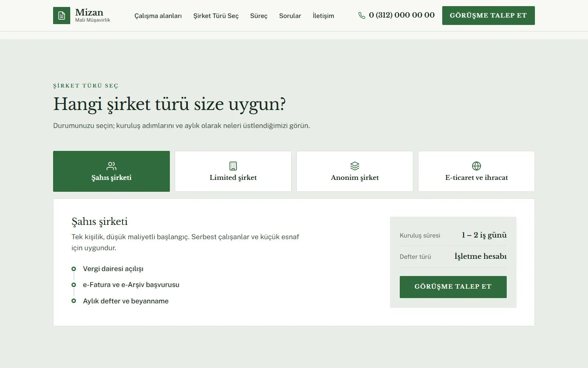This screenshot has width=588, height=368.
Task: Switch to the Limited şirket tab
Action: (233, 171)
